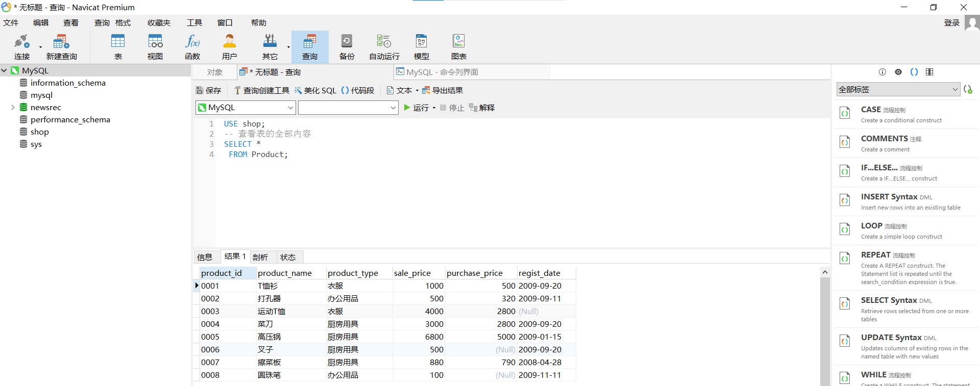Click the SQL editor line FROM Product;
The width and height of the screenshot is (980, 386).
coord(258,154)
